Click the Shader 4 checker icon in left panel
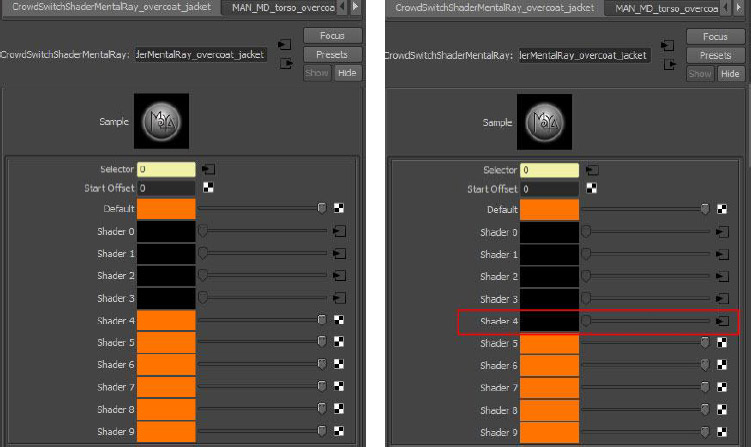751x447 pixels. (x=339, y=320)
